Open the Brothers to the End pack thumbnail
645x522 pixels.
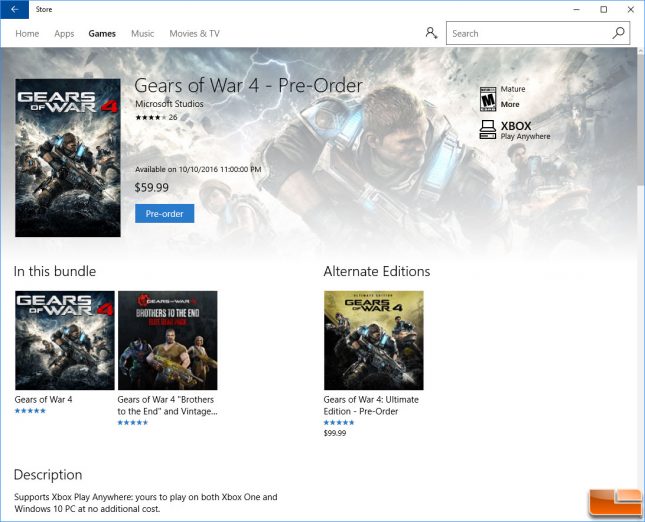pos(168,340)
